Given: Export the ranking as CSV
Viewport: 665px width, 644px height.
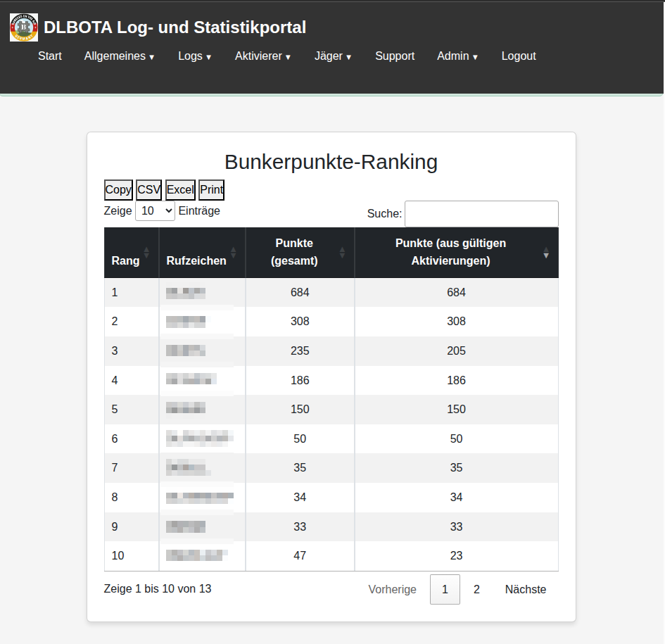Looking at the screenshot, I should [148, 189].
